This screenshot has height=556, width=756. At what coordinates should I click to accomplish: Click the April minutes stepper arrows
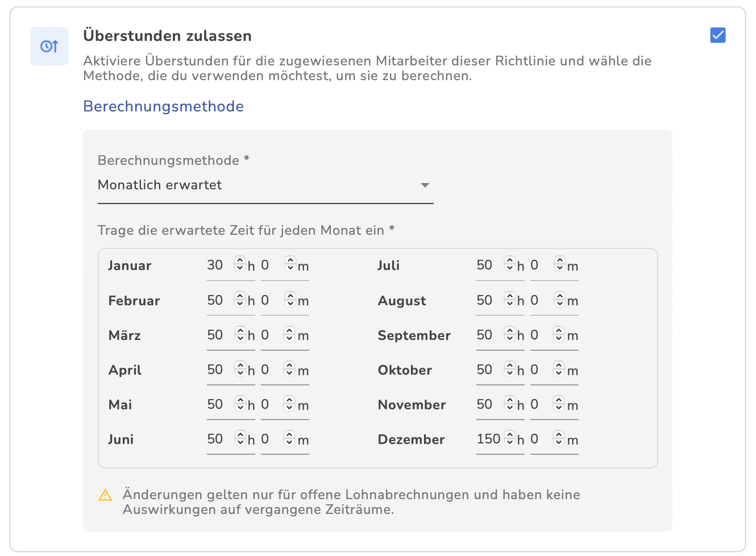[x=290, y=369]
